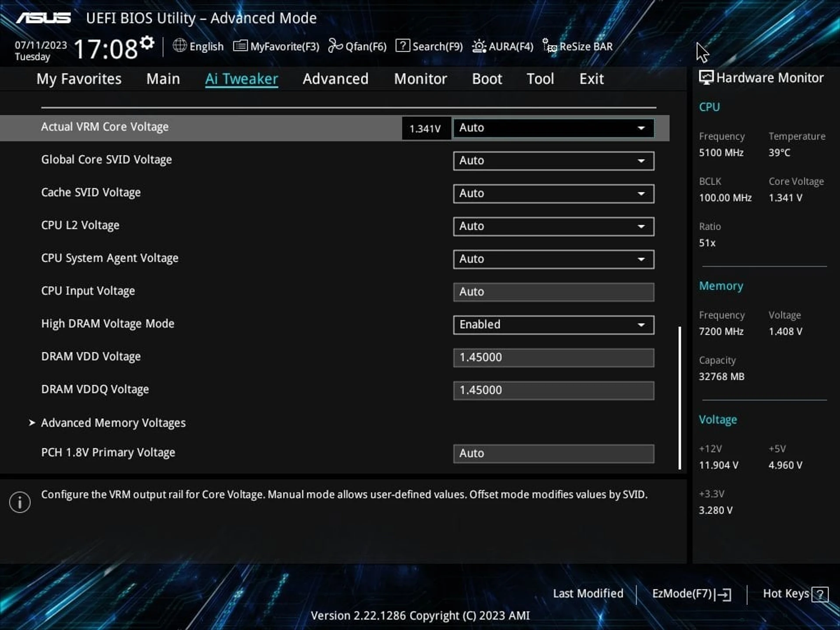Toggle the ReSize BAR icon
The height and width of the screenshot is (630, 840).
pos(549,45)
